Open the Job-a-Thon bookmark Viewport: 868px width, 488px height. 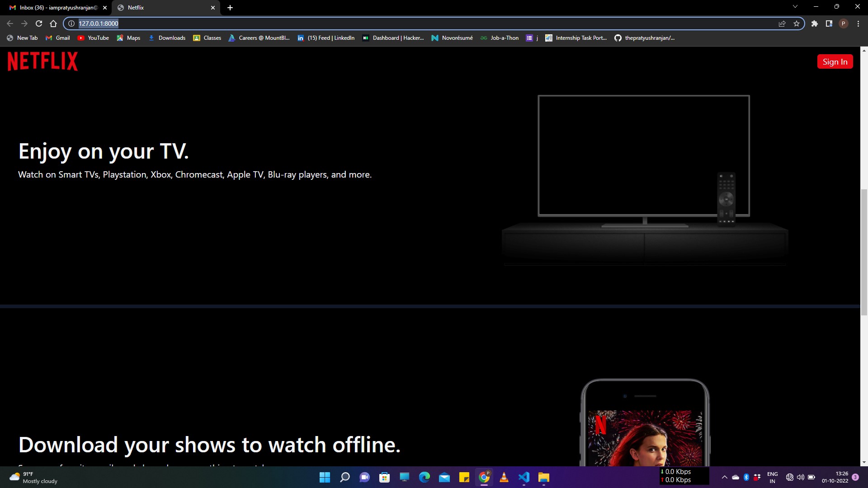(x=500, y=38)
